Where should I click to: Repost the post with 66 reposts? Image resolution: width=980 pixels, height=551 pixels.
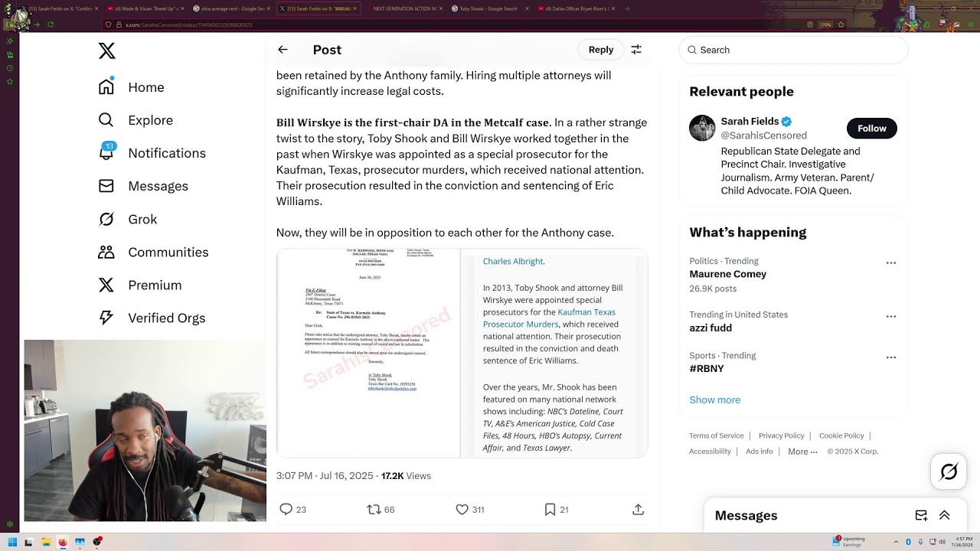pos(374,509)
